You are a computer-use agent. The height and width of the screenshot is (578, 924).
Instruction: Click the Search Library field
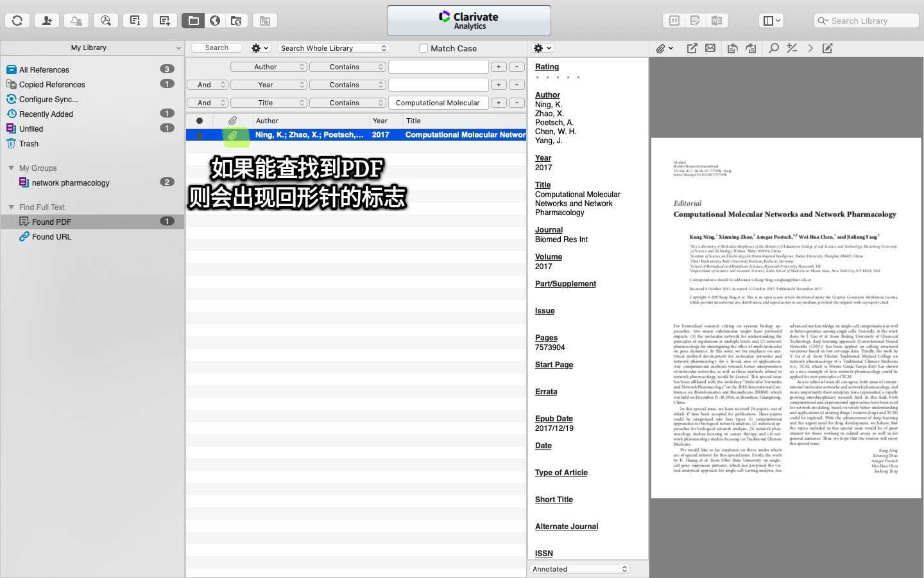tap(866, 21)
